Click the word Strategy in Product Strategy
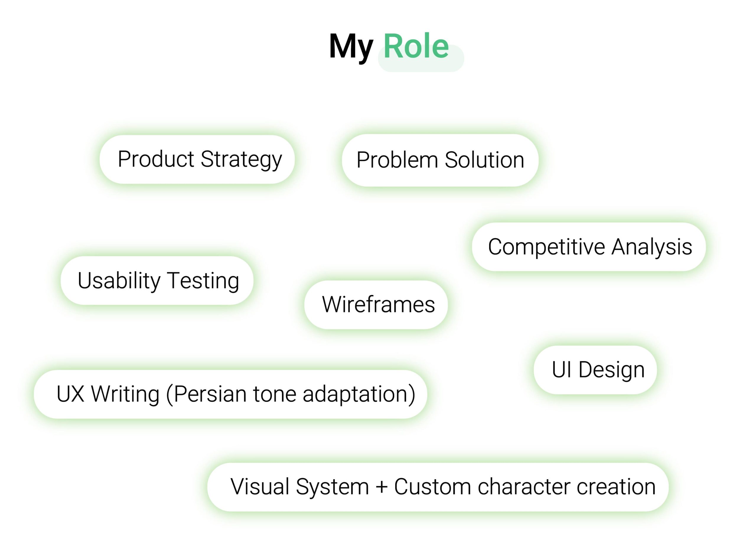This screenshot has height=558, width=756. [241, 160]
